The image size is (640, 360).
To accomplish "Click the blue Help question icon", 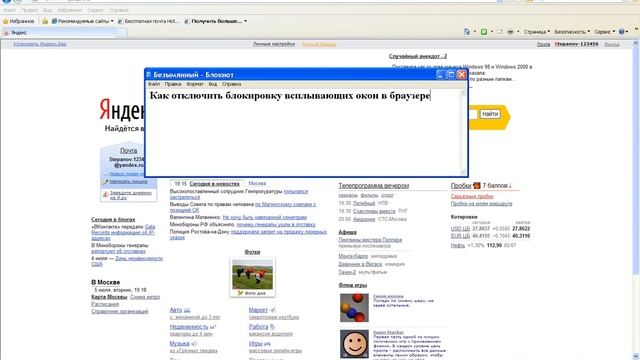I will click(x=622, y=31).
